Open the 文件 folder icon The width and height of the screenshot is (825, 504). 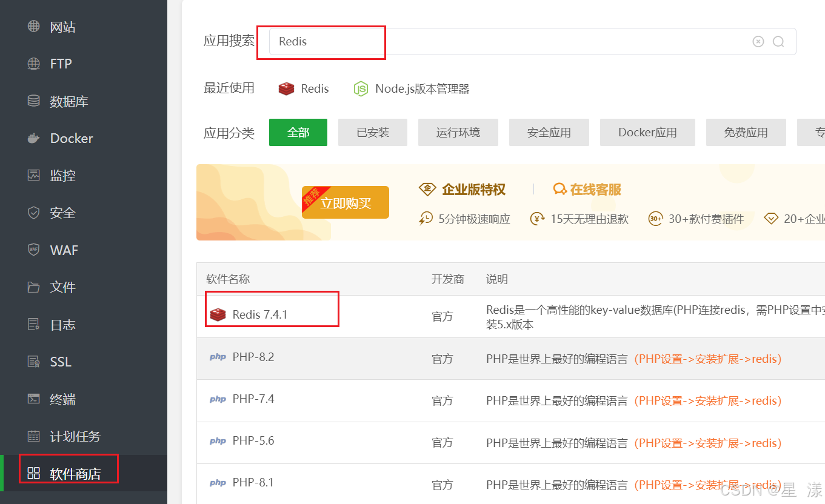point(34,287)
